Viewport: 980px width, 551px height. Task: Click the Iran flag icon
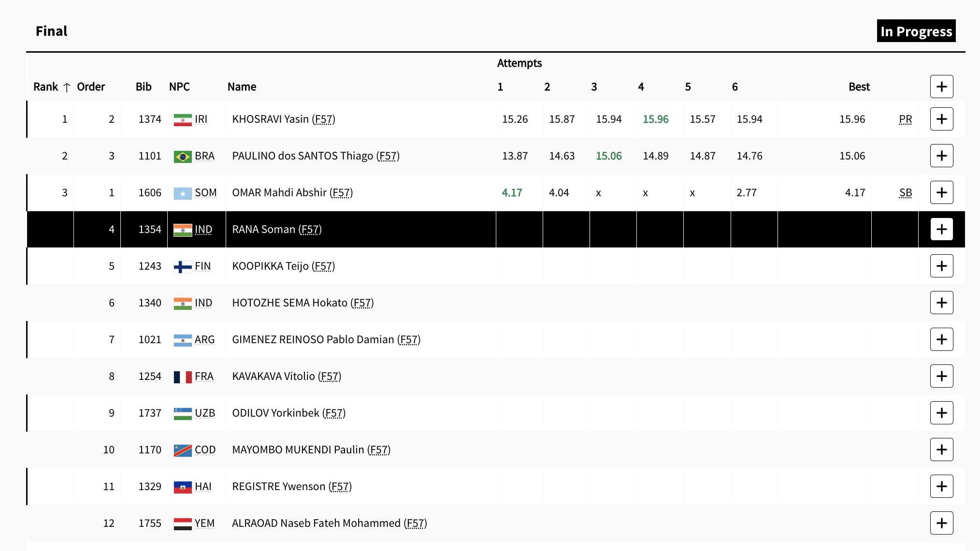coord(183,119)
